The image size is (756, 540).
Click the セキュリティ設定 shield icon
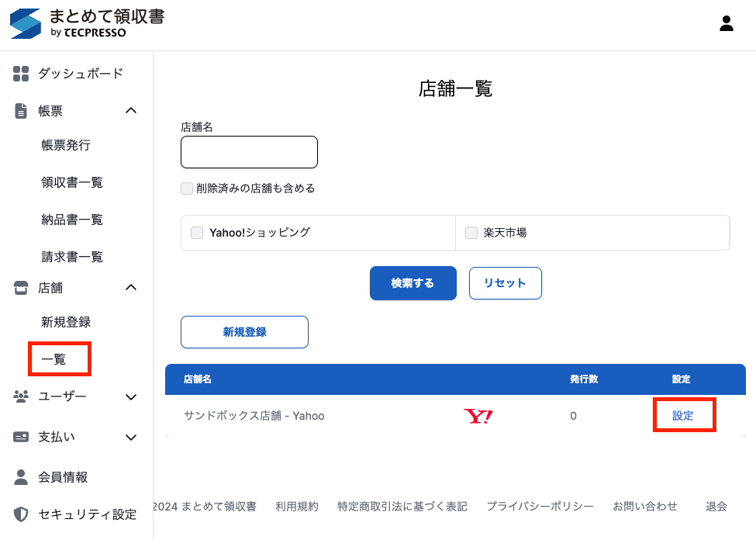[x=21, y=514]
